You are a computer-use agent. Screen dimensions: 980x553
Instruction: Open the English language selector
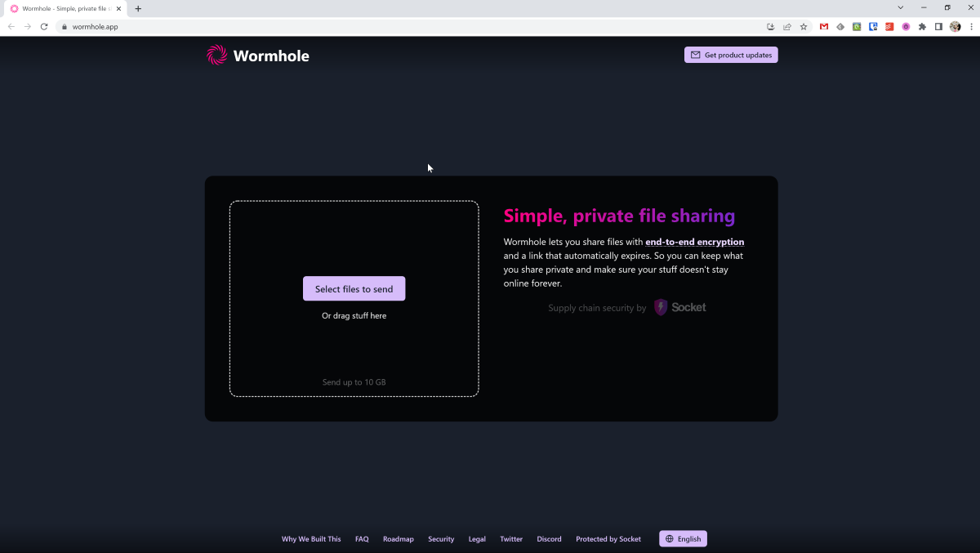683,539
